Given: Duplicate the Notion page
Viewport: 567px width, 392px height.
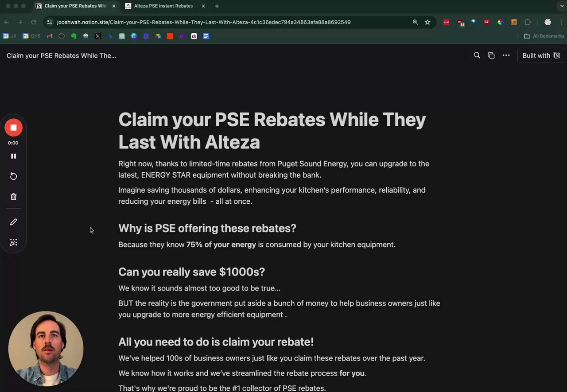Looking at the screenshot, I should [x=491, y=55].
